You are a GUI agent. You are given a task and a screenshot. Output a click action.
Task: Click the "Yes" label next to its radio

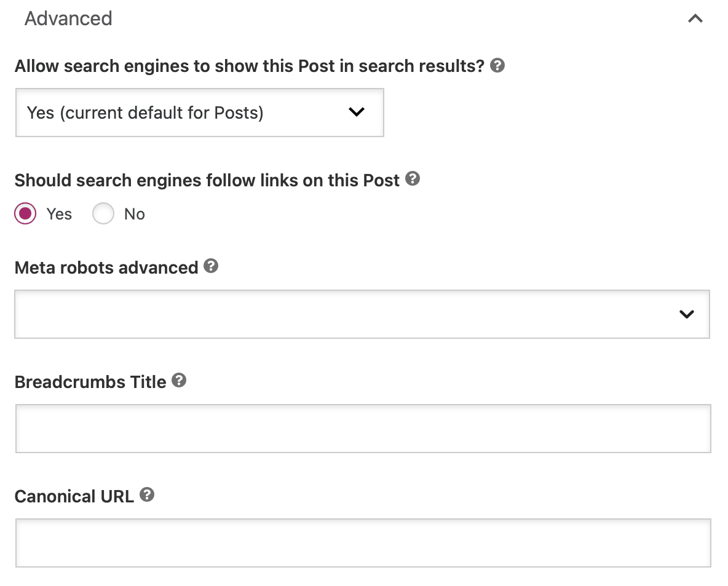pyautogui.click(x=58, y=213)
